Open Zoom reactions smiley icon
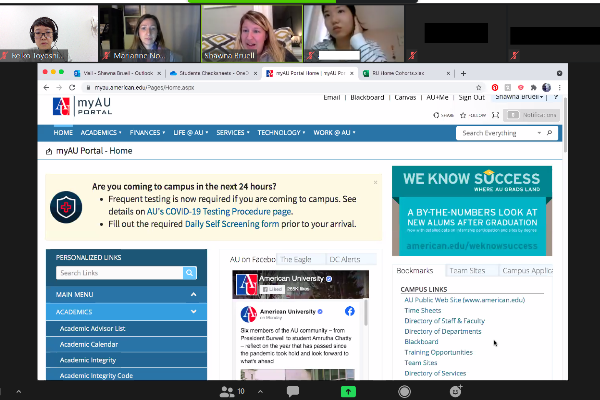 click(455, 391)
